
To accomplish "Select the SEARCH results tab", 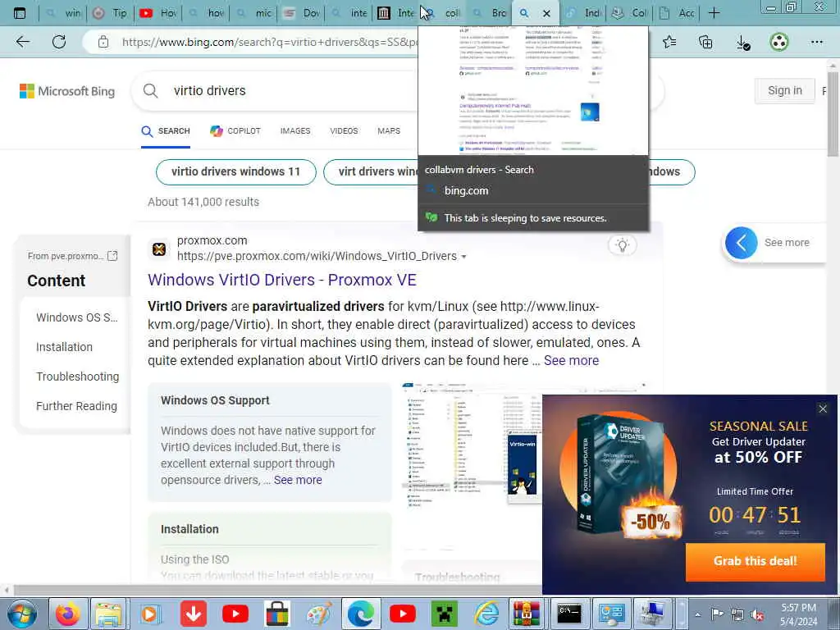I will coord(166,130).
